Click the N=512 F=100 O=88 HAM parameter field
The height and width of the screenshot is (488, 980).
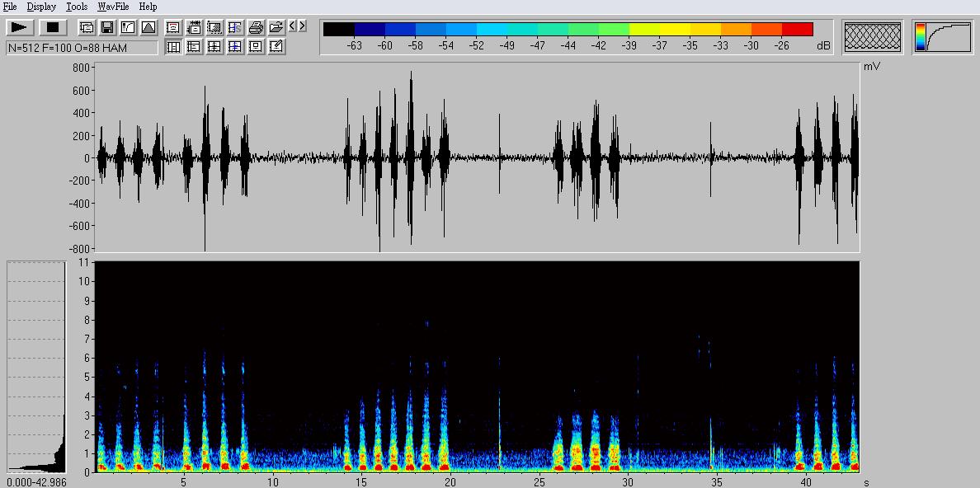(x=82, y=48)
